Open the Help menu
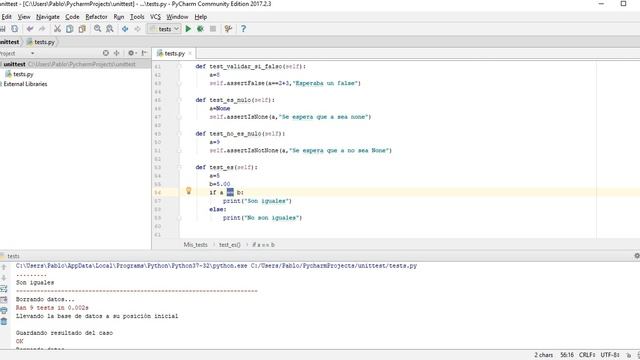This screenshot has height=360, width=640. point(201,17)
